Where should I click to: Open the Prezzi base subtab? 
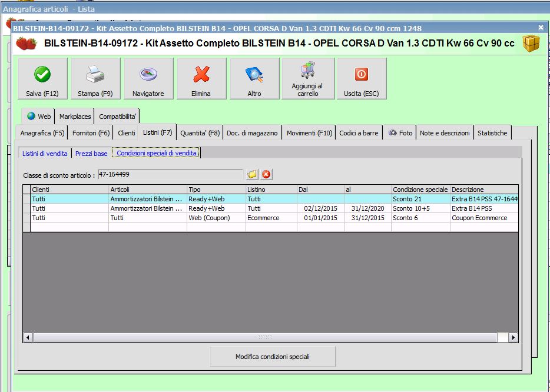click(91, 153)
